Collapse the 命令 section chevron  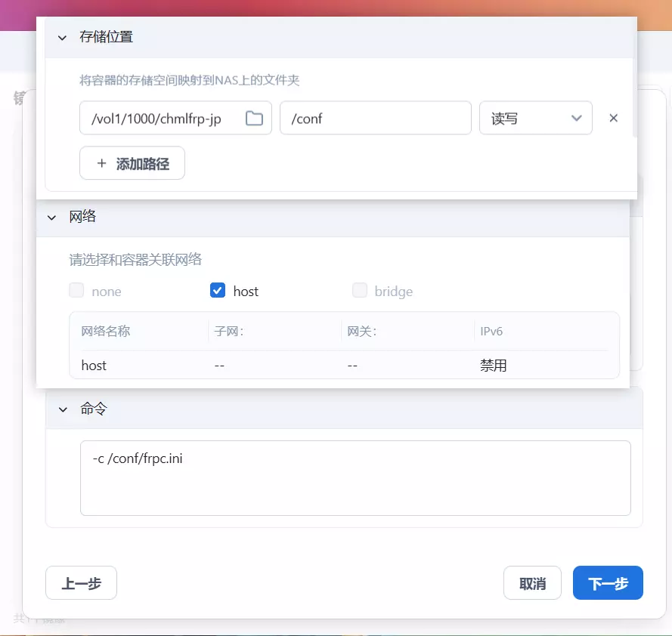[63, 409]
